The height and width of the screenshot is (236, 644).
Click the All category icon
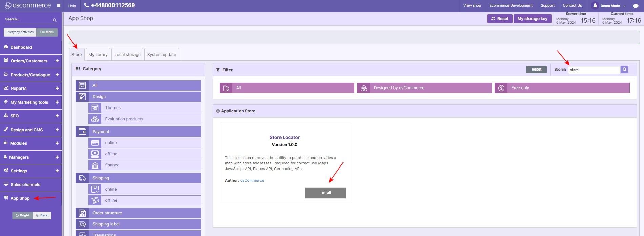(x=82, y=85)
